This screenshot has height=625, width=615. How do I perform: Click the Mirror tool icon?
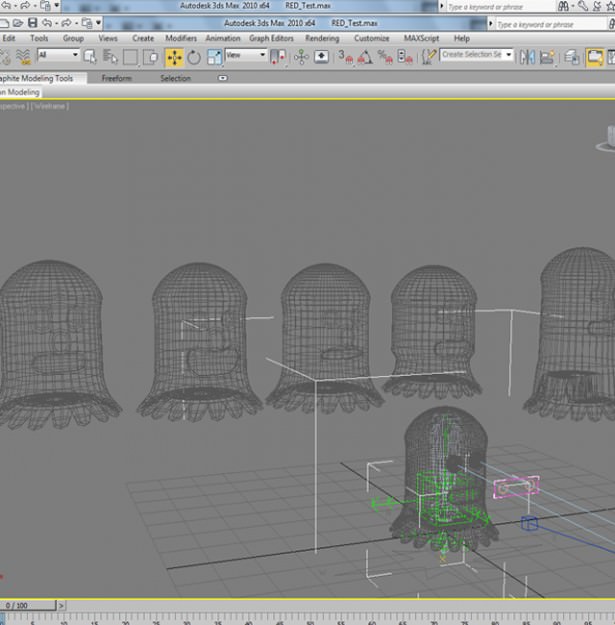[x=527, y=57]
